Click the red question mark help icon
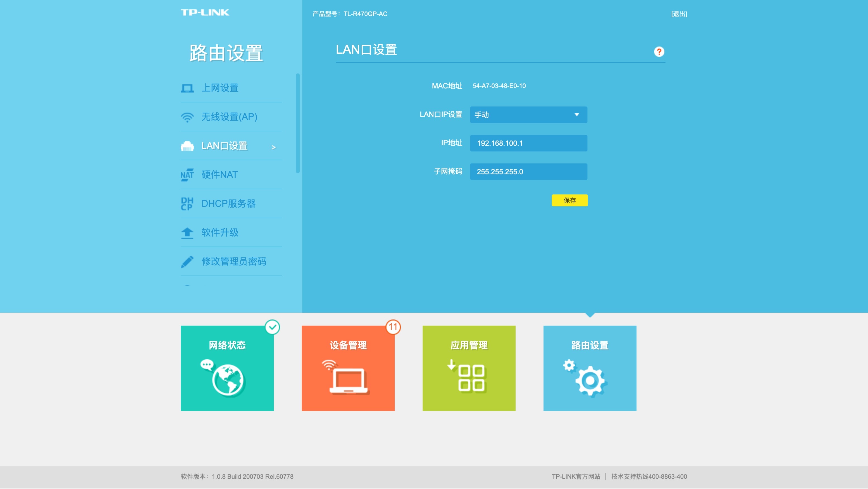This screenshot has height=489, width=868. [659, 52]
